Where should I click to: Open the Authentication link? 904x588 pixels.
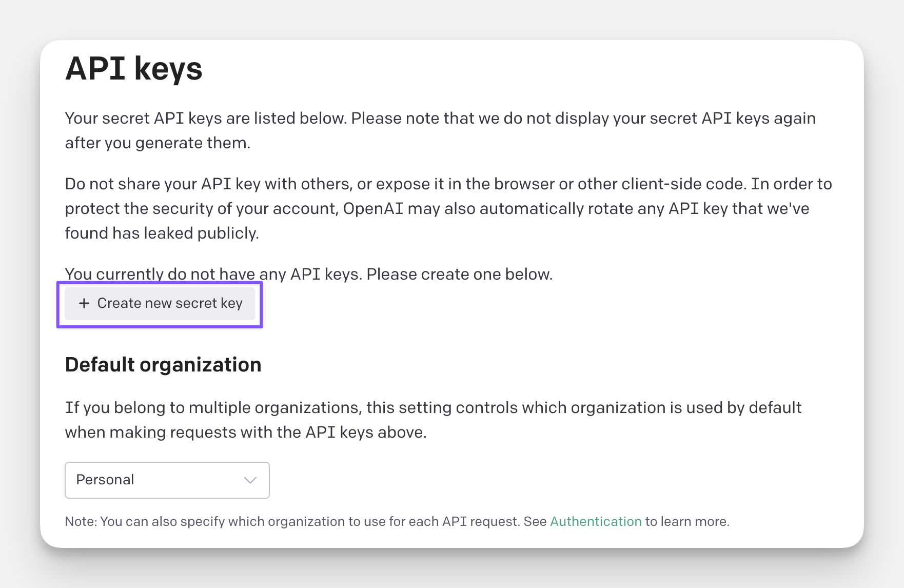pos(596,521)
